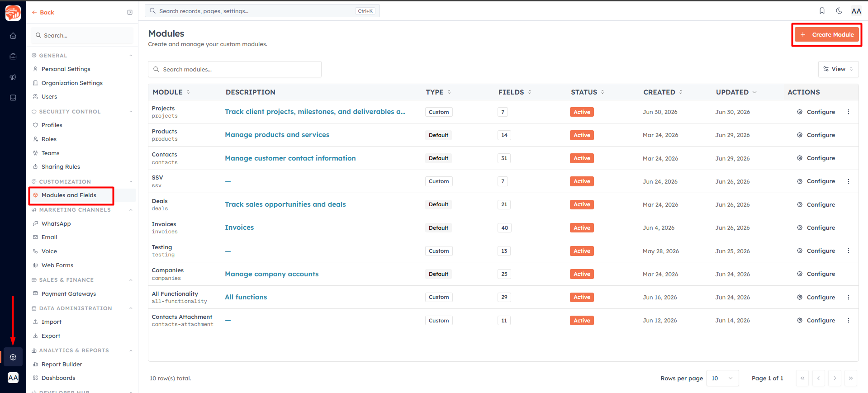Open the AA user menu top right
The image size is (868, 393).
point(856,11)
